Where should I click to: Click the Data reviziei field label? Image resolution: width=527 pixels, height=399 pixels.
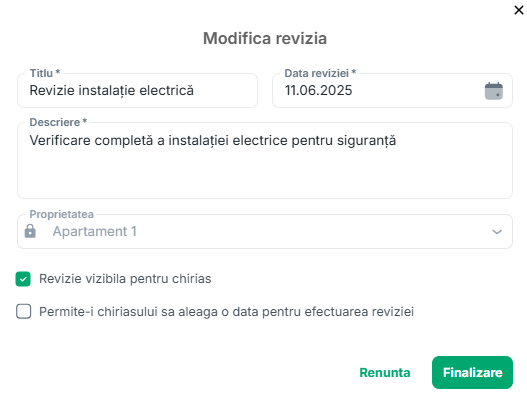pos(320,73)
